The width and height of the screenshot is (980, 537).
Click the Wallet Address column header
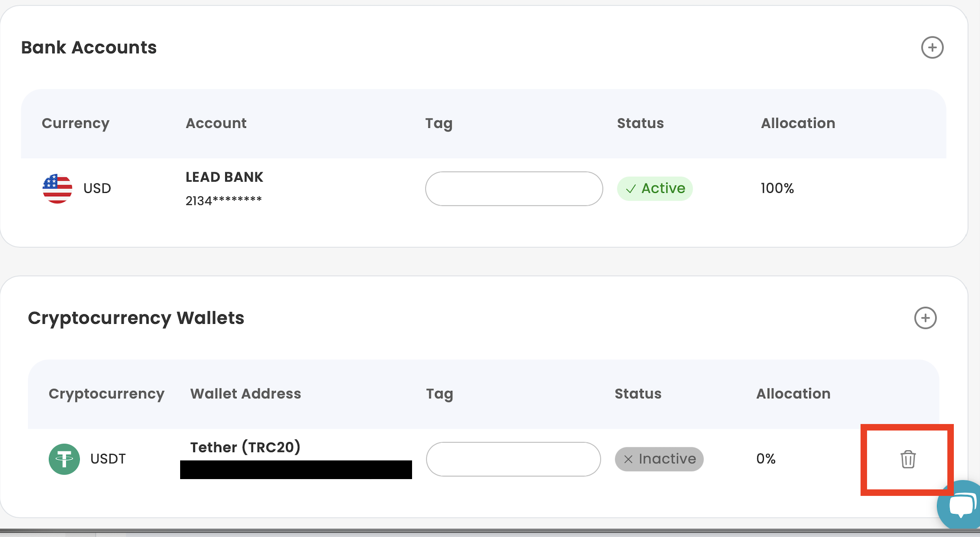pos(245,394)
